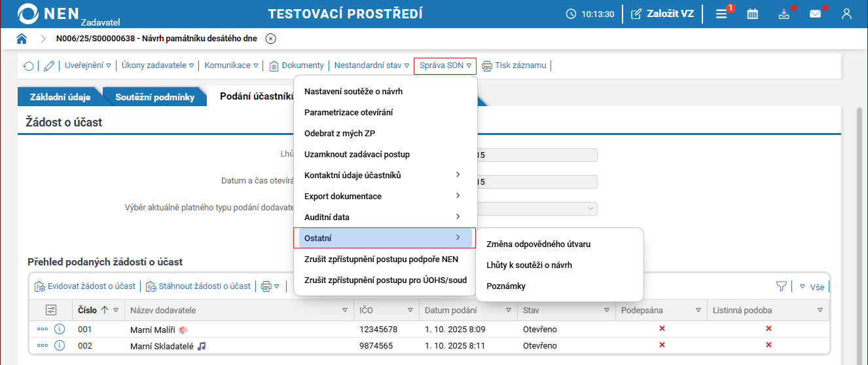Expand the Uveřejnění dropdown
Screen dimensions: 868x365
tap(88, 66)
